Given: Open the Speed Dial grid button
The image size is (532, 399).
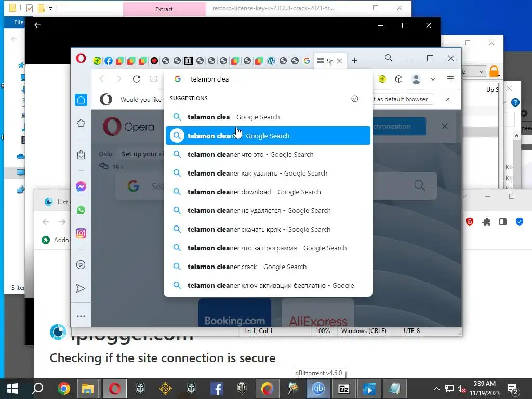Looking at the screenshot, I should point(153,79).
